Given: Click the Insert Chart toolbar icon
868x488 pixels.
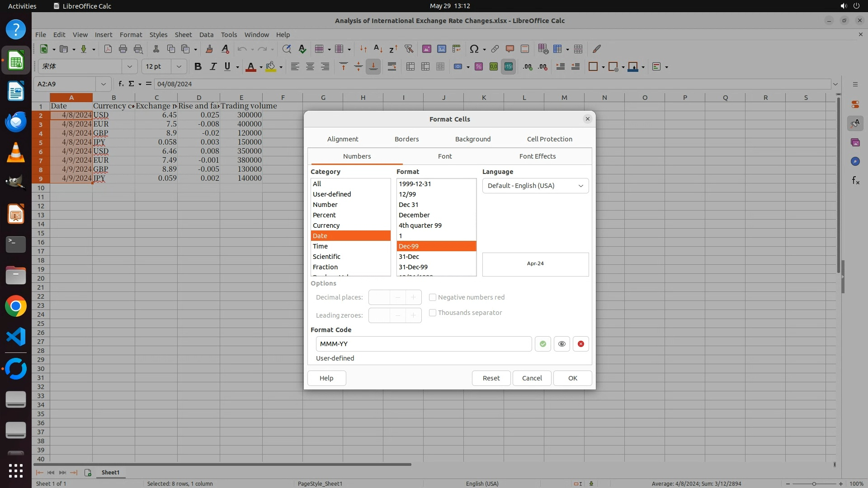Looking at the screenshot, I should tap(441, 49).
